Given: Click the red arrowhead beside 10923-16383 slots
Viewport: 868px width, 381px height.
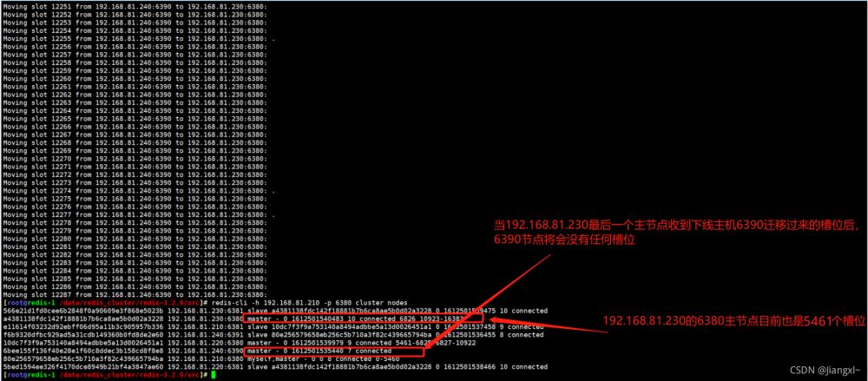Looking at the screenshot, I should click(x=498, y=319).
